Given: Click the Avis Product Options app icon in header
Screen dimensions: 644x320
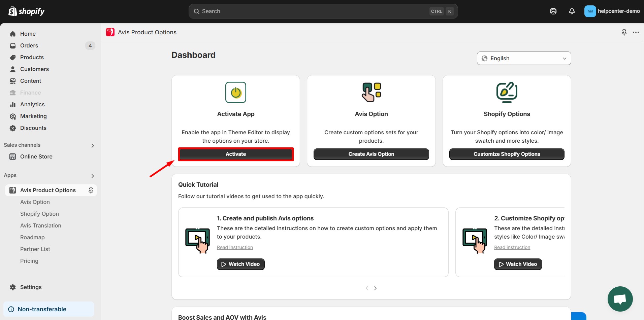Looking at the screenshot, I should pyautogui.click(x=110, y=32).
